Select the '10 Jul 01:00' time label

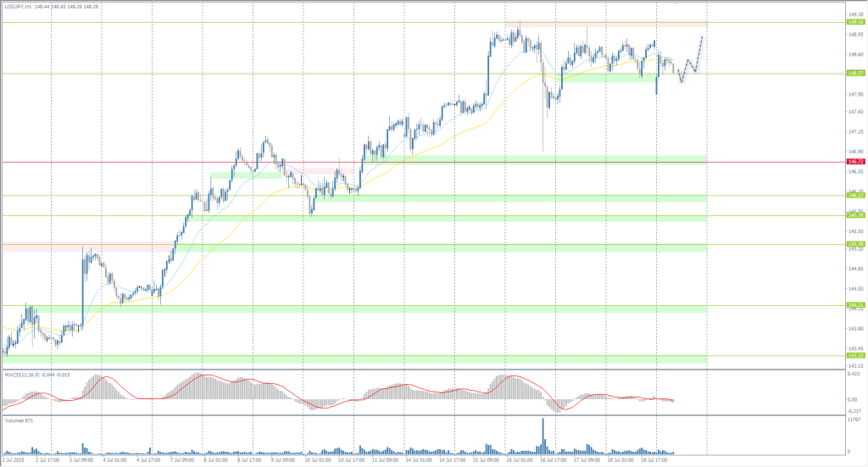coord(318,460)
